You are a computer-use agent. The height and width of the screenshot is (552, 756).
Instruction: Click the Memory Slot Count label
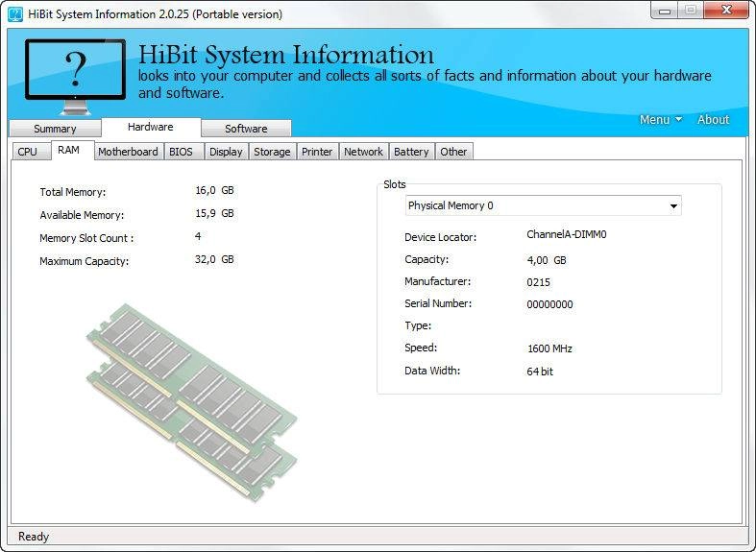pyautogui.click(x=86, y=238)
